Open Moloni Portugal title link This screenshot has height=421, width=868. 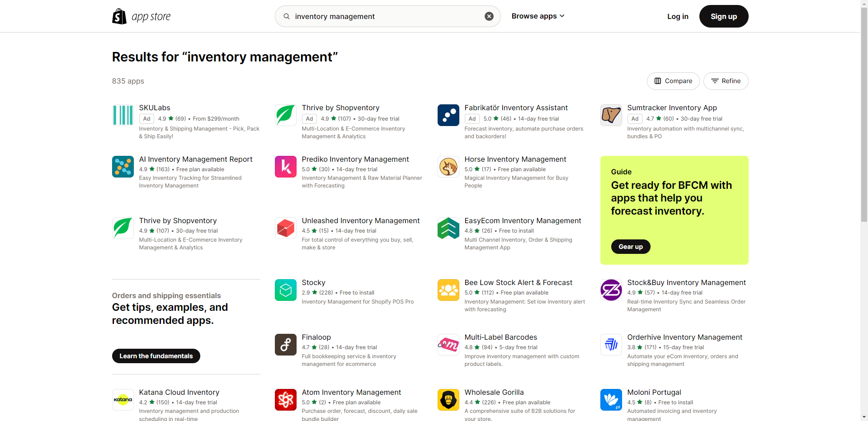click(654, 392)
